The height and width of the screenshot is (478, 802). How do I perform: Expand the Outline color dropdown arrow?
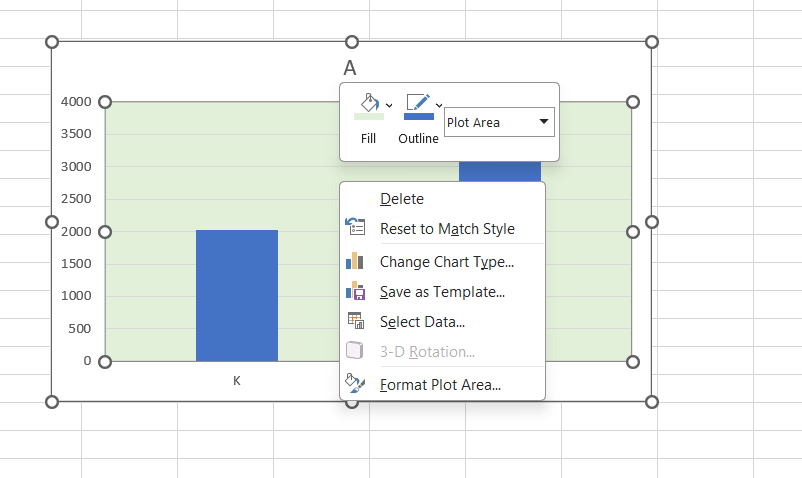pos(439,105)
